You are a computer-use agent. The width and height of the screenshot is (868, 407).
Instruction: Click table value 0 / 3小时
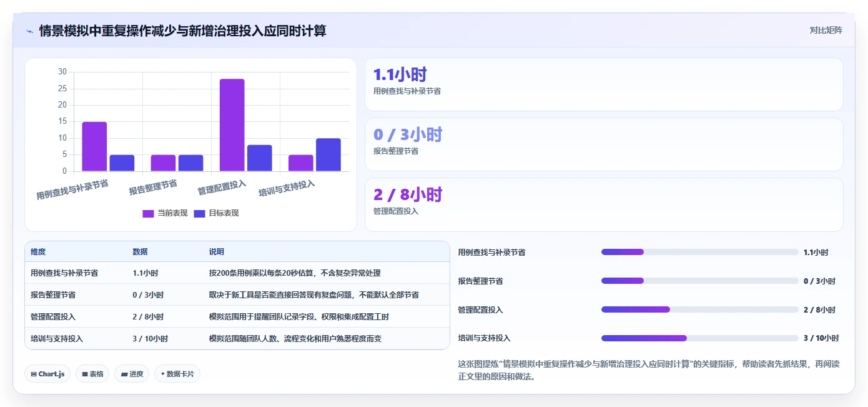coord(148,295)
